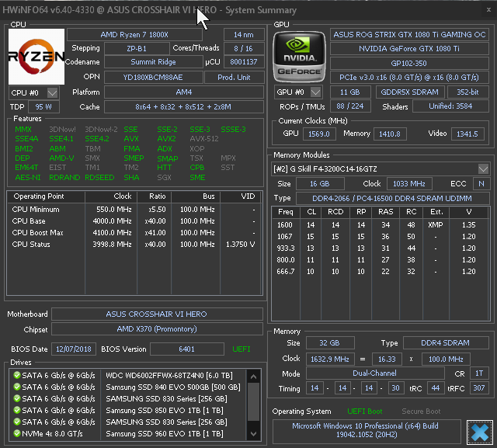Click the GPU clock 1569.0 value
Image resolution: width=497 pixels, height=448 pixels.
319,134
